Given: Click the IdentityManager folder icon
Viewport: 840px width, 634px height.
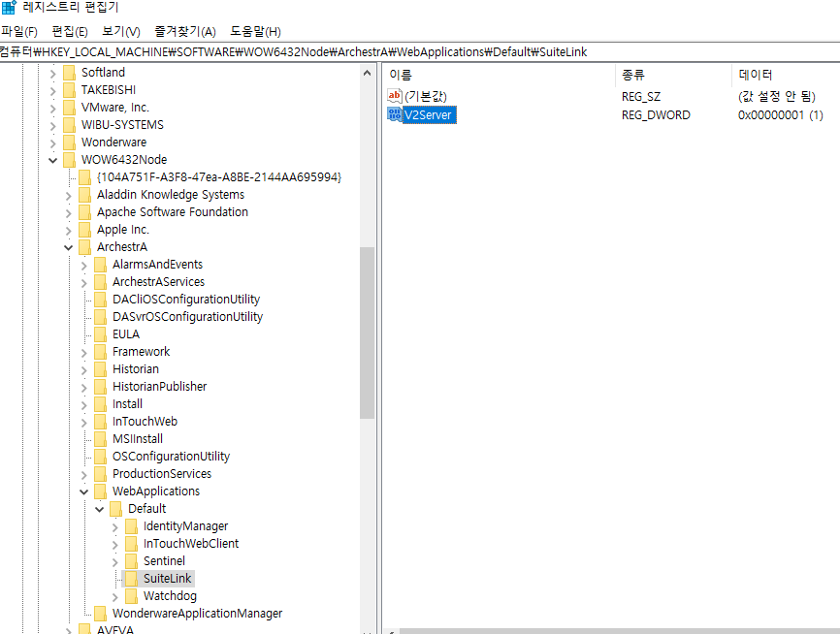Looking at the screenshot, I should tap(131, 525).
